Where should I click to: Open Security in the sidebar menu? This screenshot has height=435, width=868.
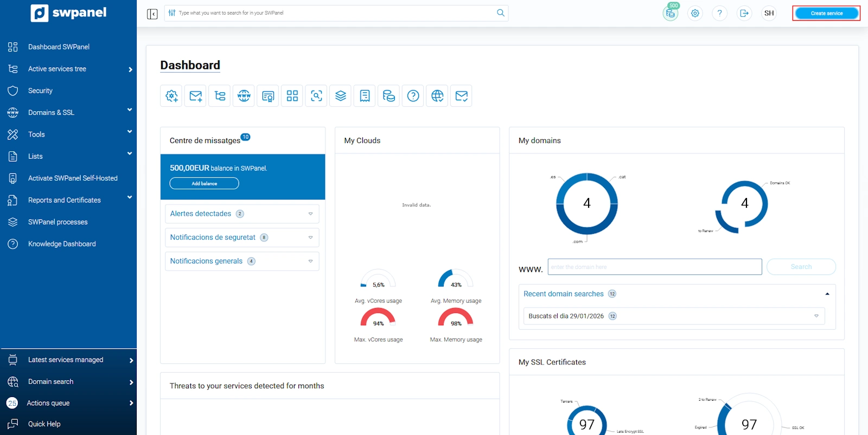(40, 91)
